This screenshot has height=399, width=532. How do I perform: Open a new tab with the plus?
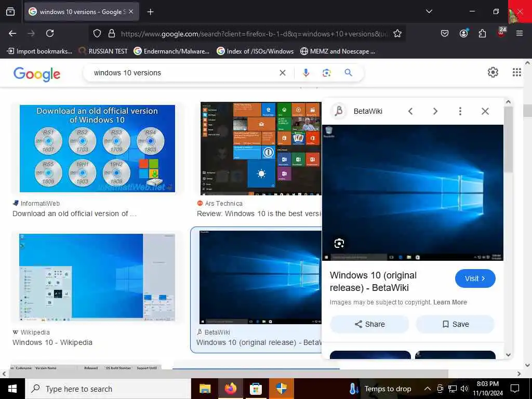click(150, 12)
